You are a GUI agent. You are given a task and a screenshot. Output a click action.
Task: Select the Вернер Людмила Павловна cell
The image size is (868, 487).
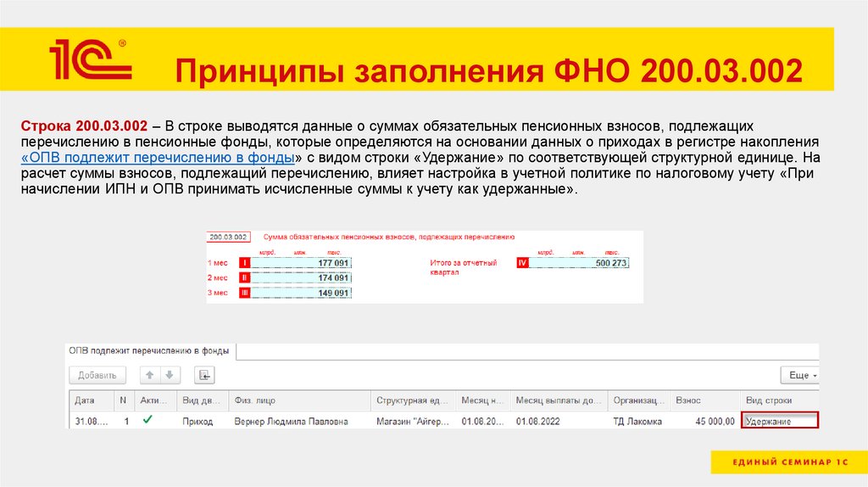pyautogui.click(x=299, y=421)
